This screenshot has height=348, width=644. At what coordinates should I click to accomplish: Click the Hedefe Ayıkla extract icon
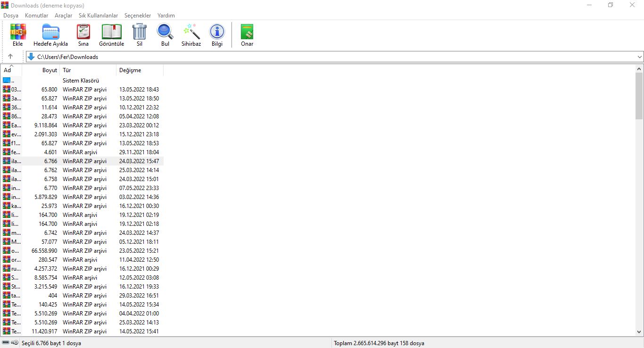51,32
